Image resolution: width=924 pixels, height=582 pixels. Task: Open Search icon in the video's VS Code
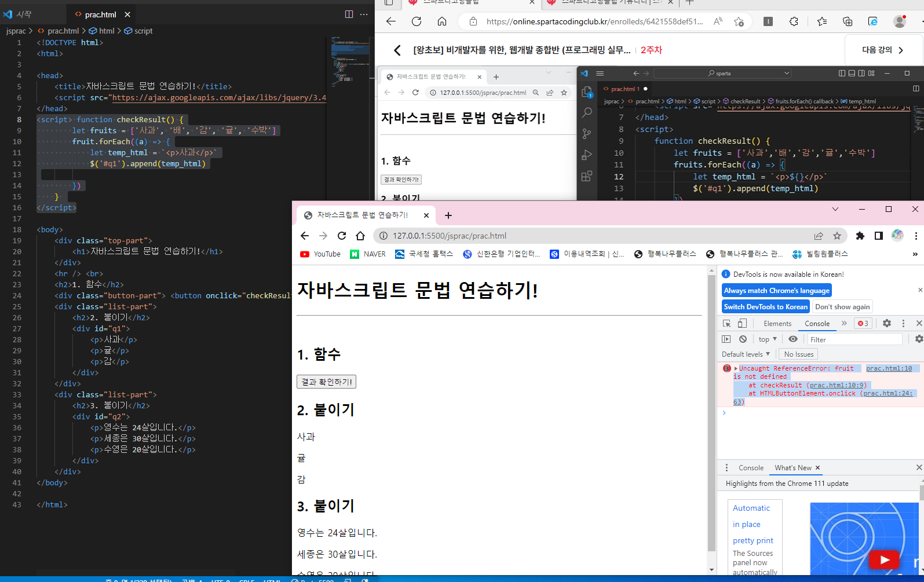(x=587, y=112)
